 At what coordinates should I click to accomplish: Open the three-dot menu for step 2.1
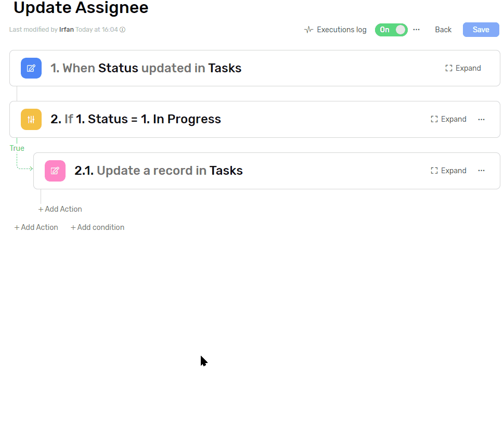click(x=481, y=171)
